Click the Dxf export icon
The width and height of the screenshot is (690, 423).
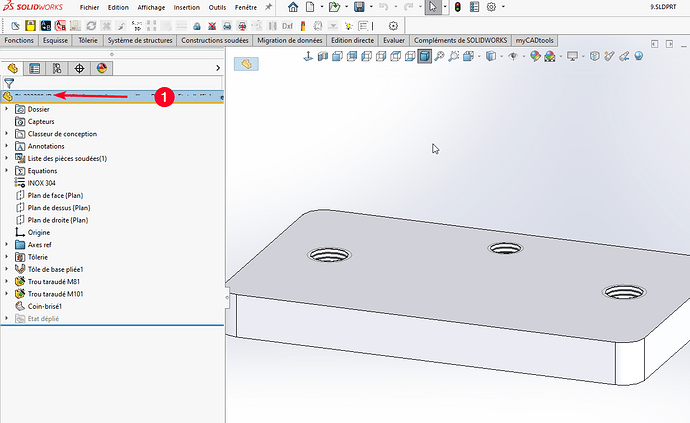coord(287,26)
